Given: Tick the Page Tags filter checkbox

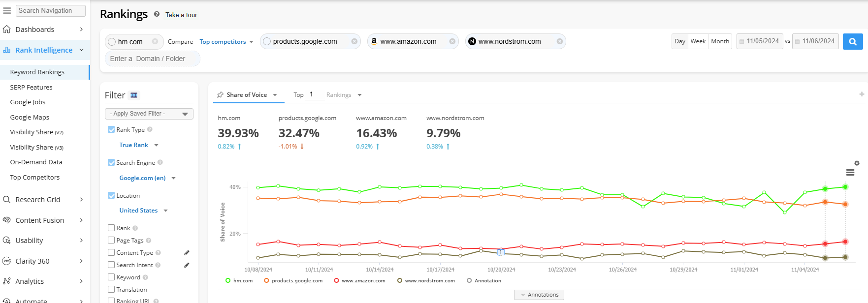Looking at the screenshot, I should [111, 240].
